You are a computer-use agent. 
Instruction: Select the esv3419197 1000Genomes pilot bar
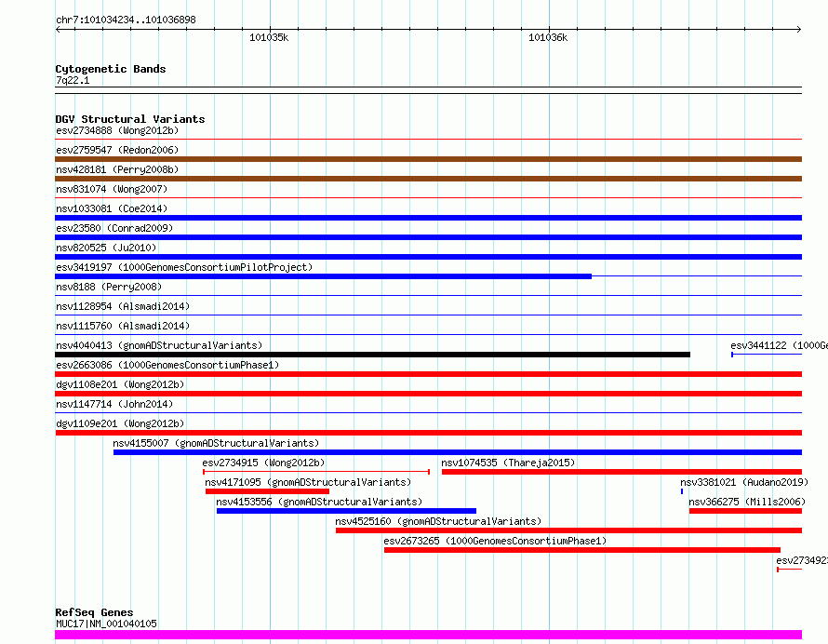coord(323,276)
